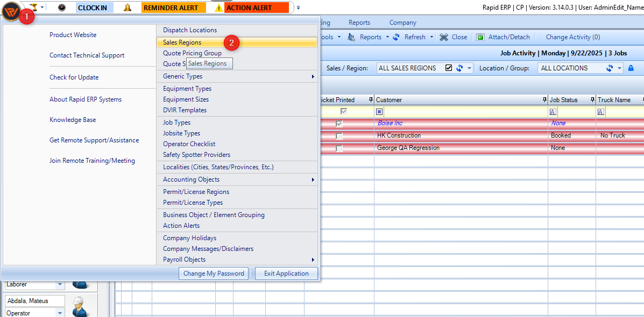Open the Location / Group dropdown arrow
The height and width of the screenshot is (317, 644).
coord(619,68)
